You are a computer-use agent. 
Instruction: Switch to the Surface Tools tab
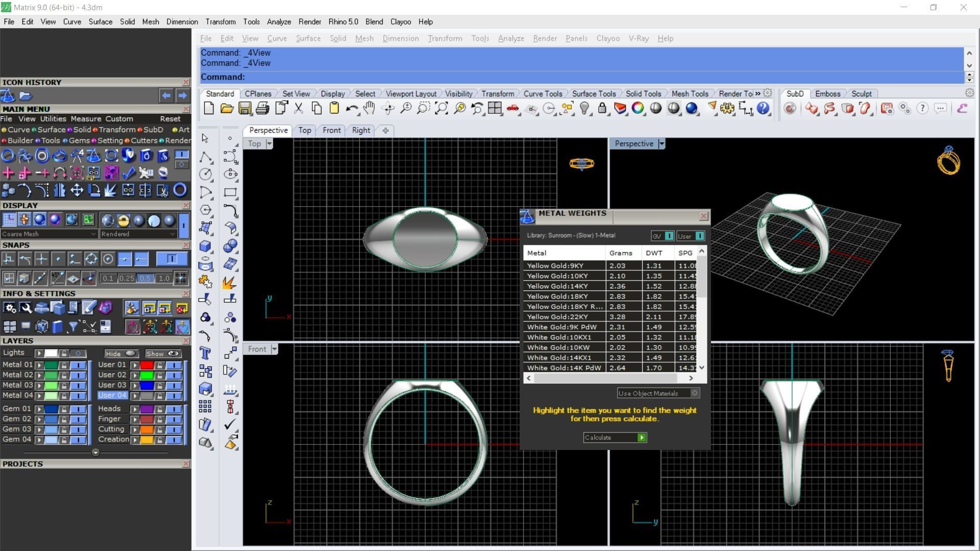click(593, 94)
